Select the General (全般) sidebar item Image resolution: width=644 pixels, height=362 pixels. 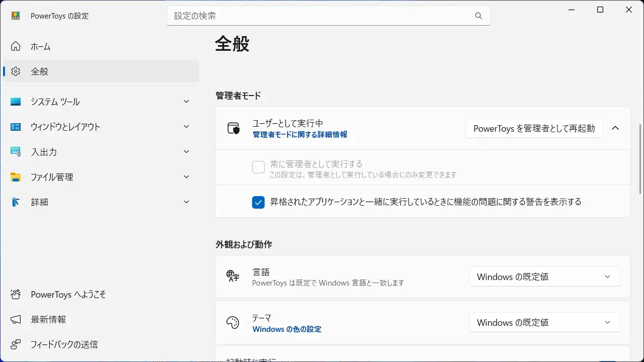101,71
